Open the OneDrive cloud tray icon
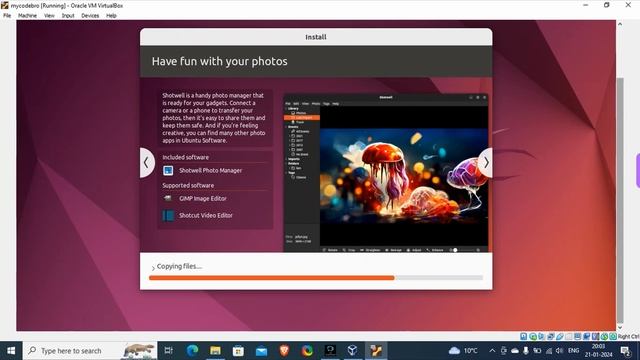 tap(515, 351)
